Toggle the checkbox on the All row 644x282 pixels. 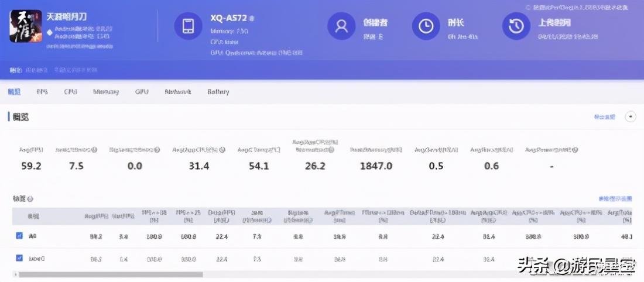(19, 236)
